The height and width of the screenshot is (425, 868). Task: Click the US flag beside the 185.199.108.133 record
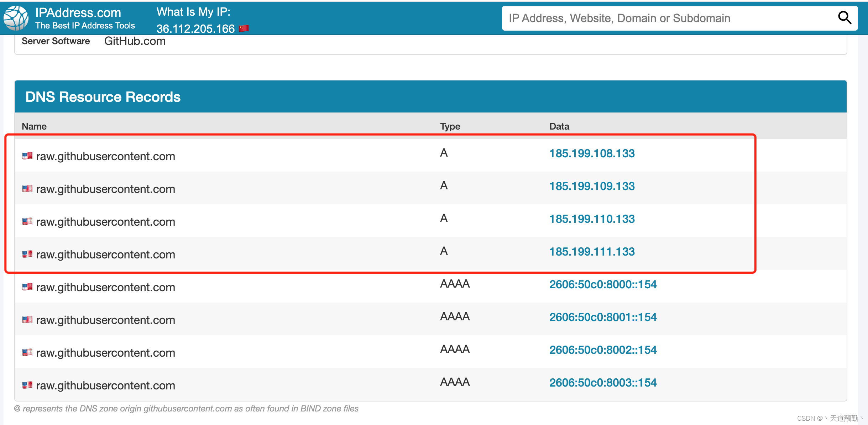pos(27,156)
